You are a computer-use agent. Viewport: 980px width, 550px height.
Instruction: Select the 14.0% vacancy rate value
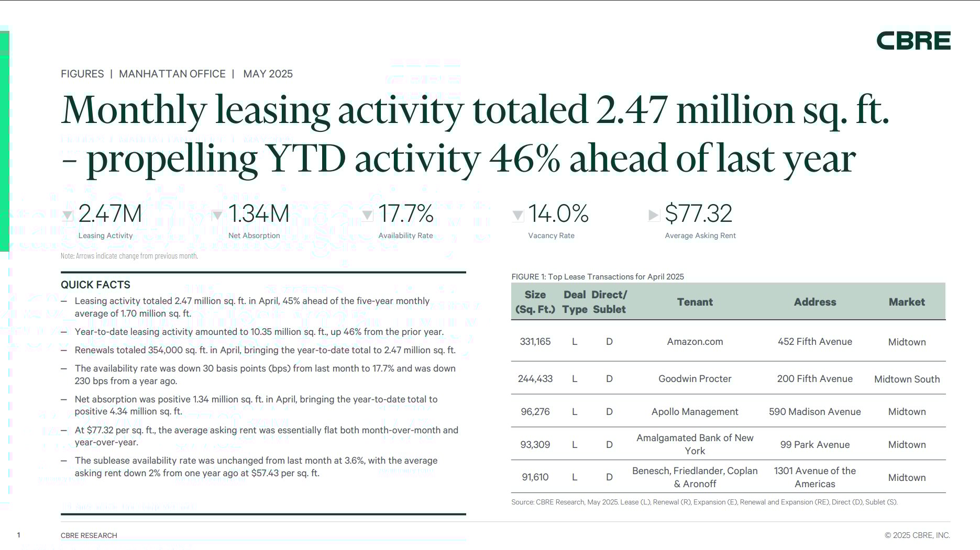click(558, 214)
